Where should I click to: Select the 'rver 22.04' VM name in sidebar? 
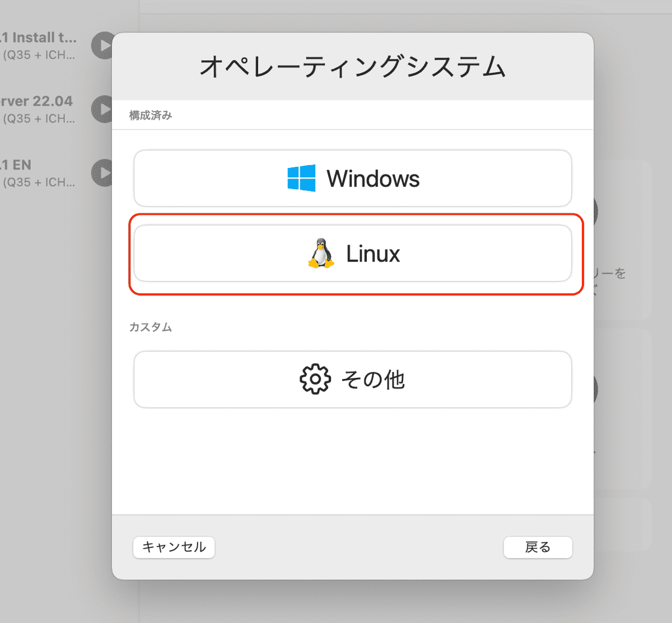click(36, 101)
